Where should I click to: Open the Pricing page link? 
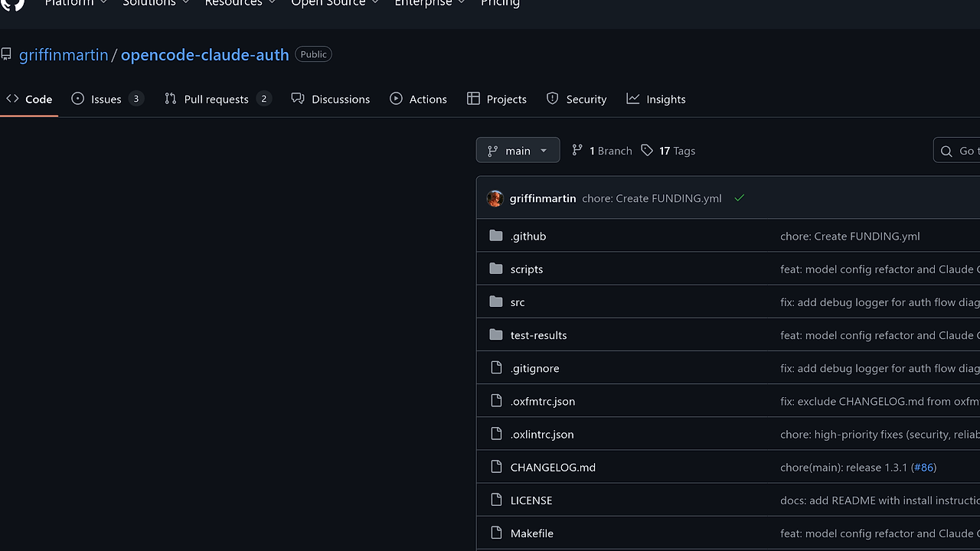click(x=500, y=3)
